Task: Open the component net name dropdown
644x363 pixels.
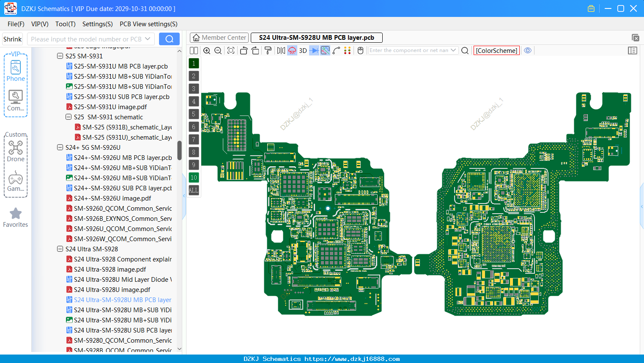Action: point(453,50)
